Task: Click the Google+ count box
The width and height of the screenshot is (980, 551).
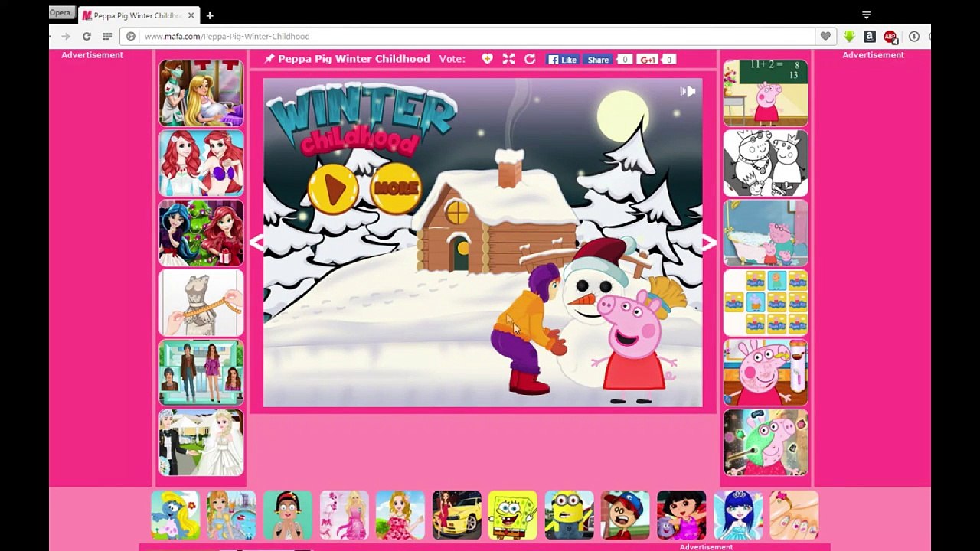Action: [x=669, y=60]
